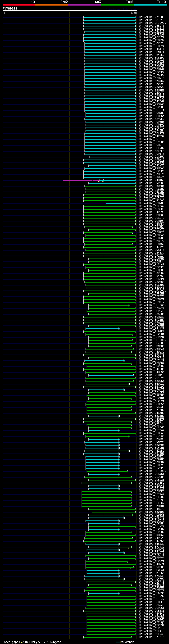Click hit label UniRef100_B8M9S4
Screen dimensions: 169x644
[x=152, y=262]
